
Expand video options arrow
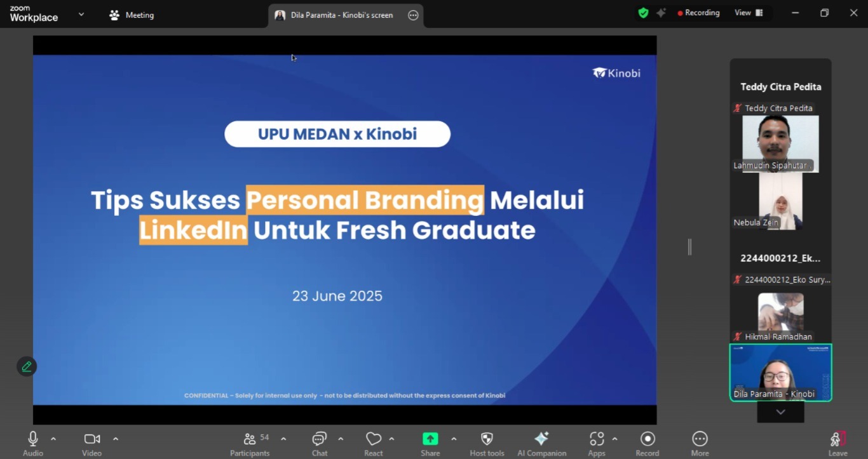click(x=116, y=439)
